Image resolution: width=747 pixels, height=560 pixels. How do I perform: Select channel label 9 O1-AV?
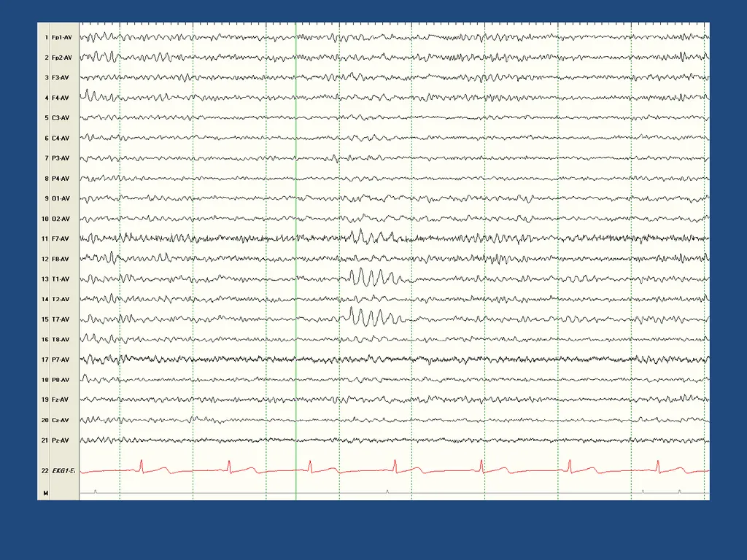(x=57, y=198)
